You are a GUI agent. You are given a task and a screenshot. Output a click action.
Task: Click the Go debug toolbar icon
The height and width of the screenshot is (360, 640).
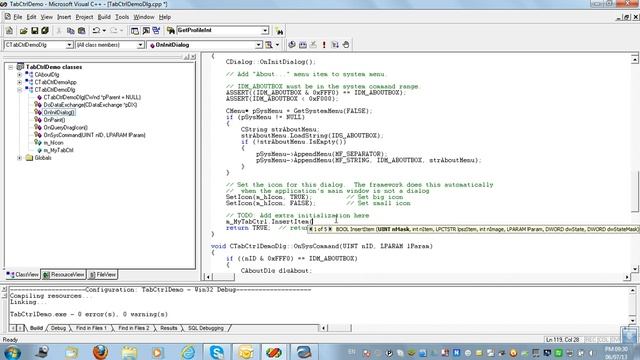click(335, 45)
